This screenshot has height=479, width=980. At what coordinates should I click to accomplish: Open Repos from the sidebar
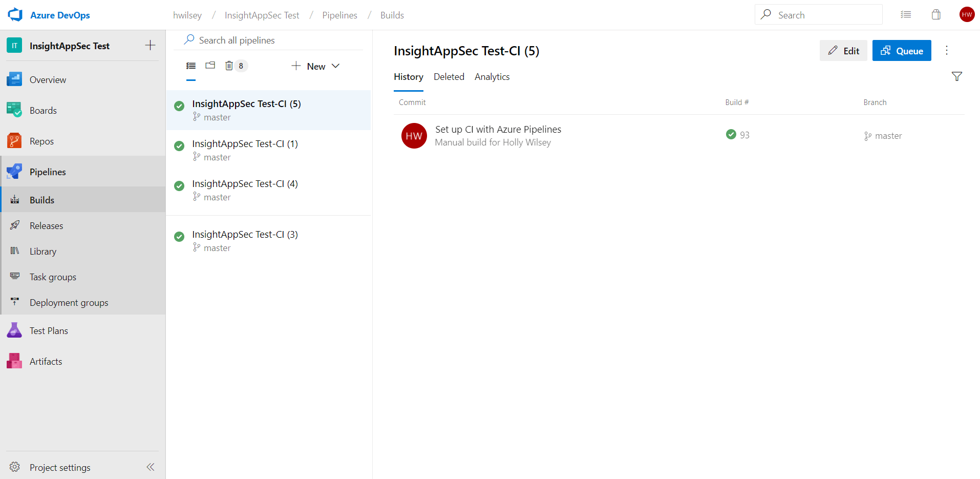click(41, 141)
